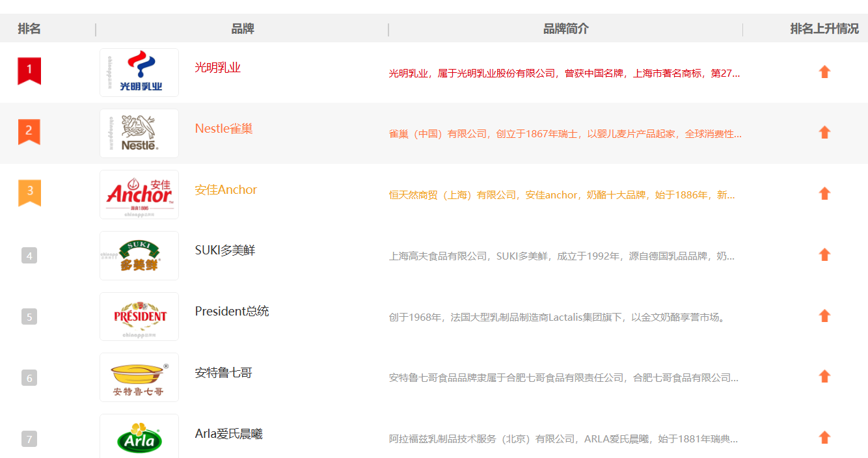Viewport: 868px width, 458px height.
Task: Click the up arrow for SUKI多美鲜
Action: [824, 254]
